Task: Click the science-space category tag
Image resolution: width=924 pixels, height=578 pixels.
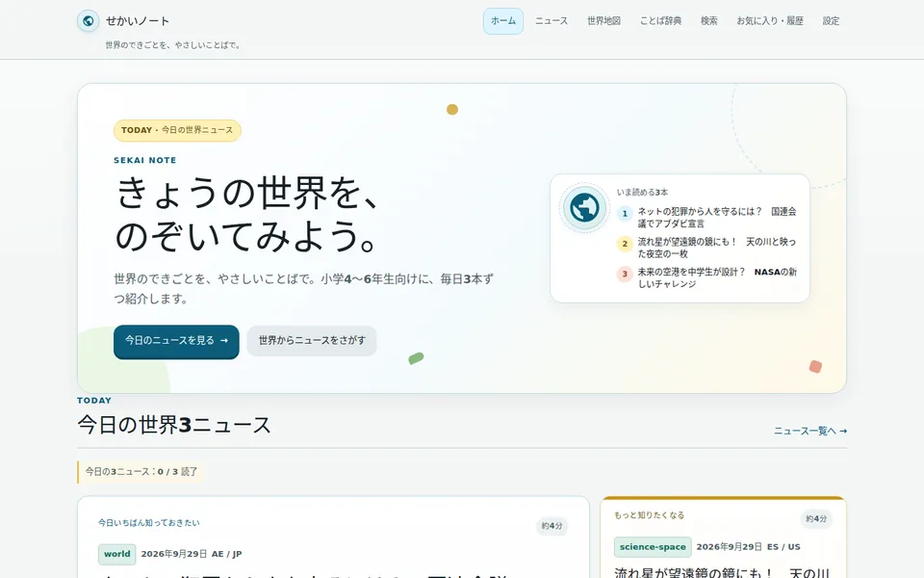Action: pyautogui.click(x=653, y=547)
